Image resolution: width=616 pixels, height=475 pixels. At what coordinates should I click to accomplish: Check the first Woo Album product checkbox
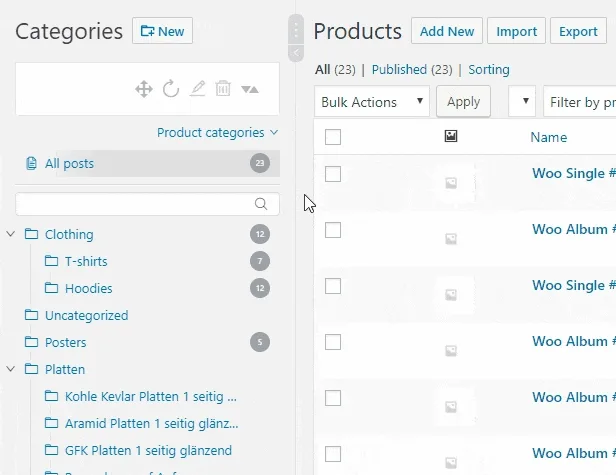click(x=333, y=230)
